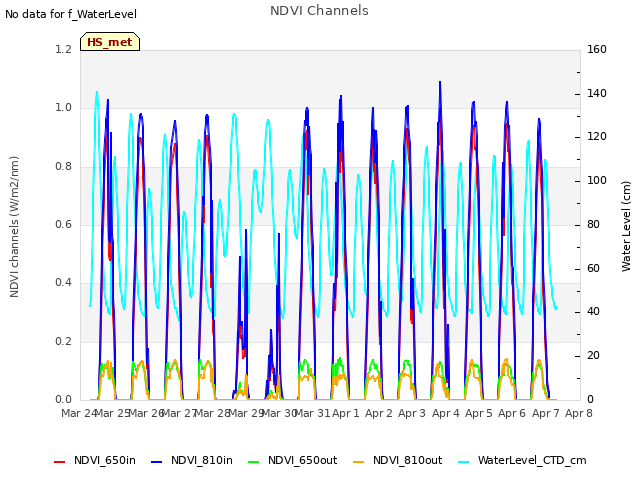The width and height of the screenshot is (640, 480).
Task: Click the 1.0 left axis tick label
Action: point(64,108)
